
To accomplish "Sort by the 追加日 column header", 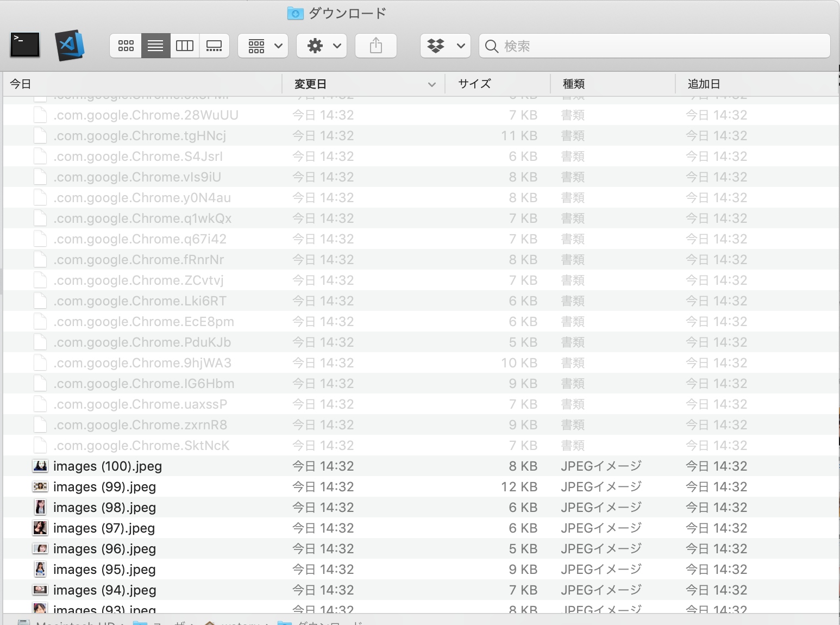I will 757,84.
